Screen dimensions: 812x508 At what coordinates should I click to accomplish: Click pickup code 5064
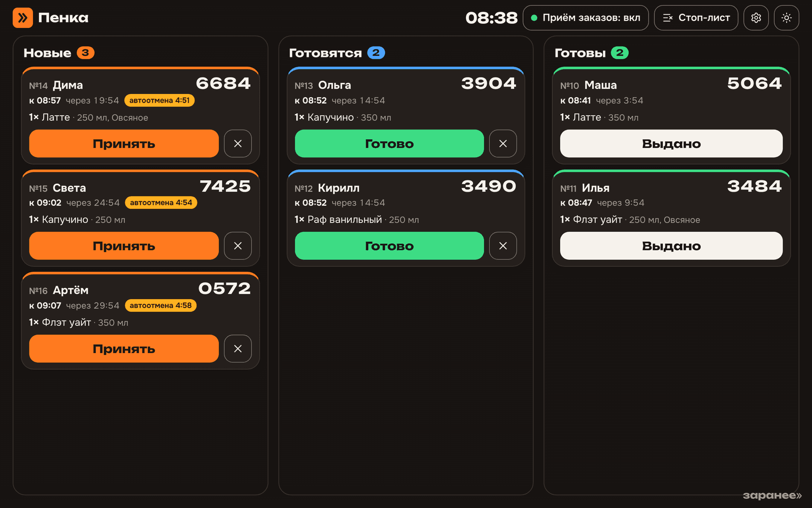[755, 83]
